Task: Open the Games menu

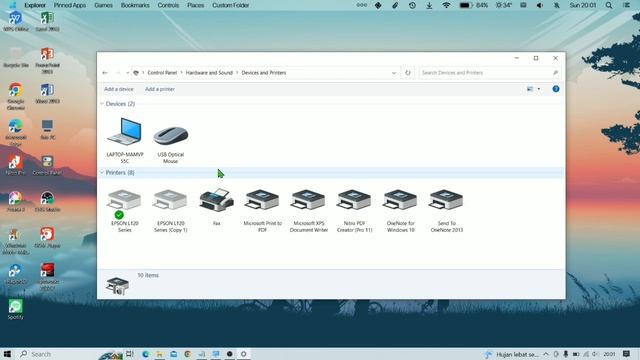Action: point(103,5)
